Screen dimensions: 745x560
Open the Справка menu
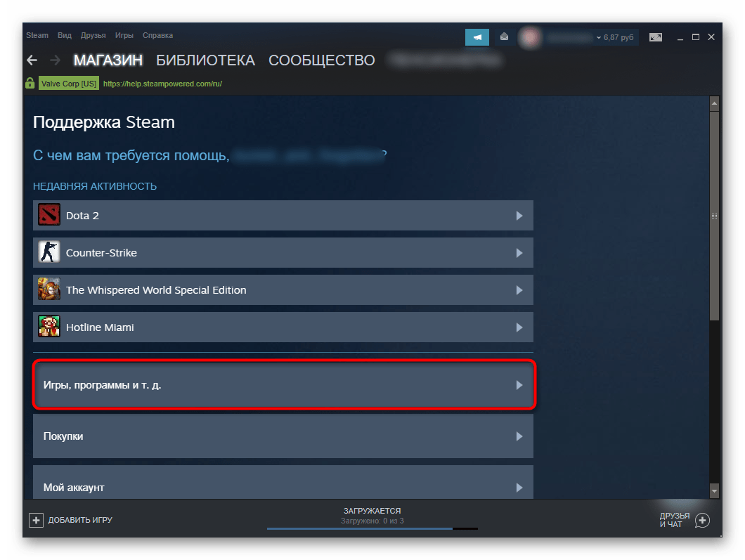(157, 35)
